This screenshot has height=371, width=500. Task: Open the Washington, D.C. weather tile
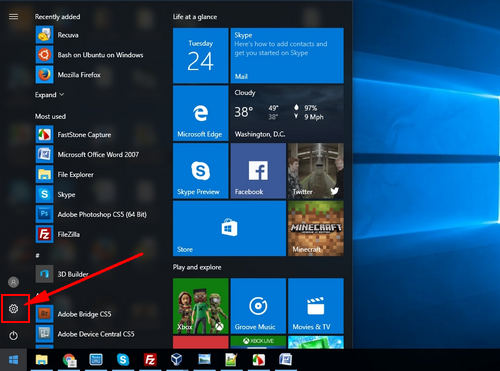287,113
